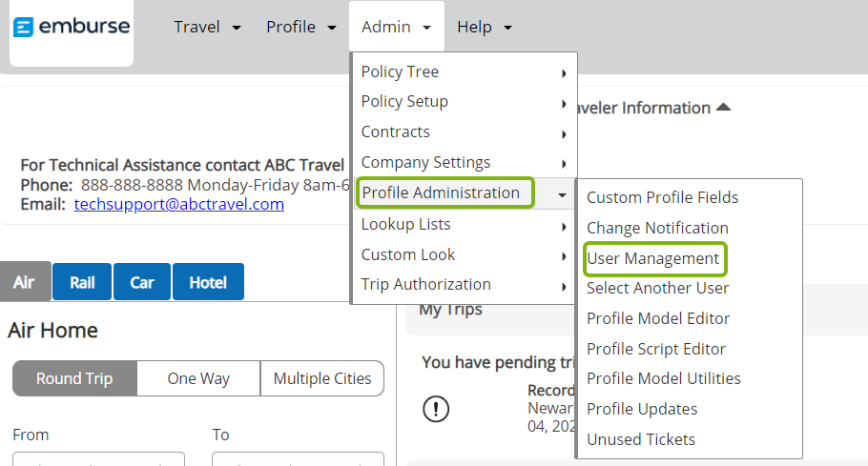
Task: Switch to the Rail tab
Action: pos(82,283)
